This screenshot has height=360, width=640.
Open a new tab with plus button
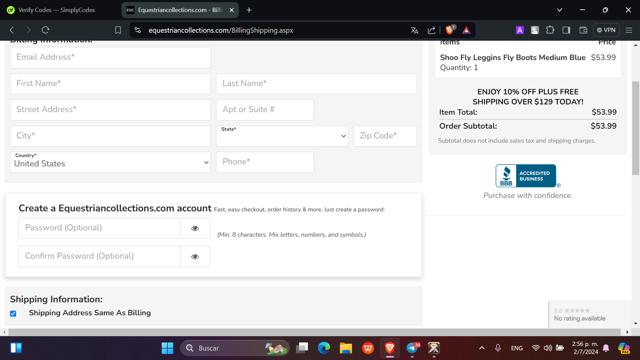coord(249,10)
